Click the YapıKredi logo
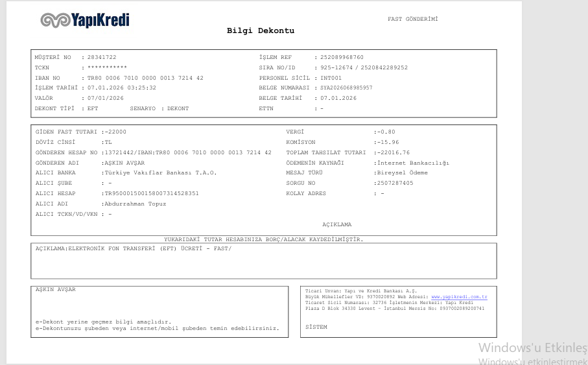The height and width of the screenshot is (365, 588). click(85, 20)
